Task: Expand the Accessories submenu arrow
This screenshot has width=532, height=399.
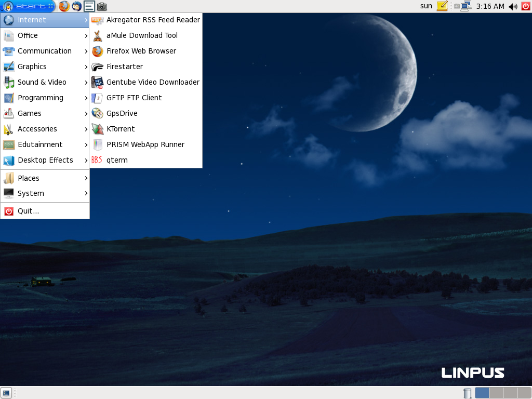Action: [x=86, y=129]
